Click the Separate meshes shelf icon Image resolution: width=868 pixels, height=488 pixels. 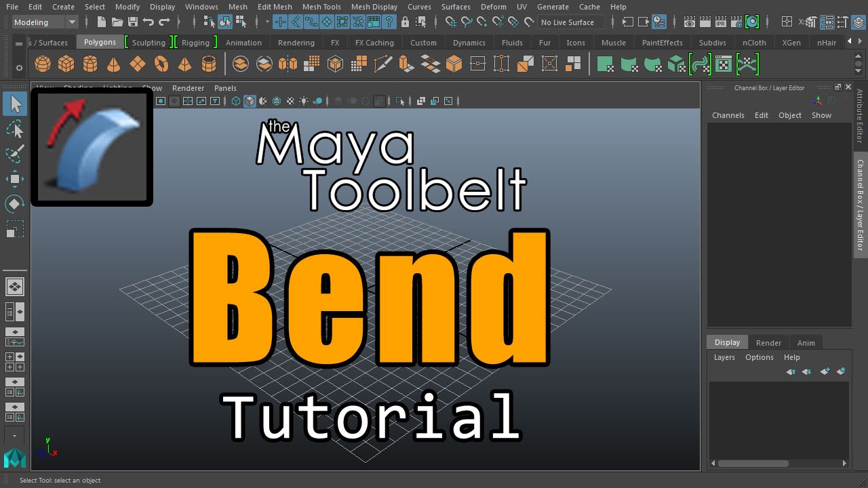pos(264,64)
